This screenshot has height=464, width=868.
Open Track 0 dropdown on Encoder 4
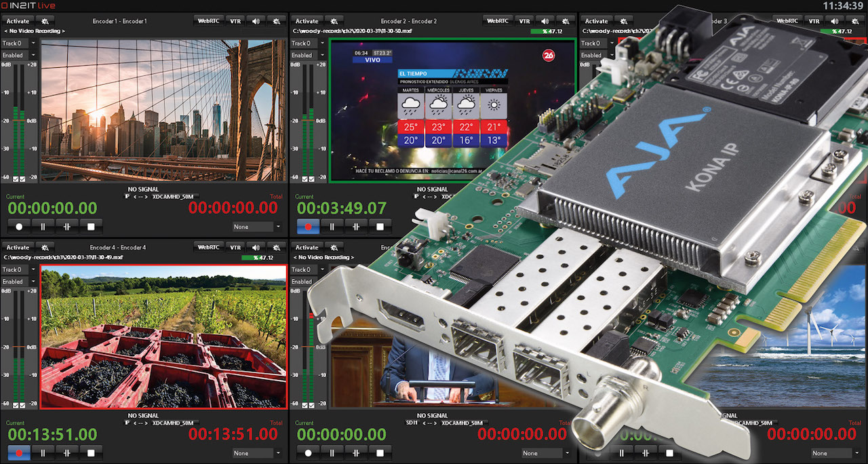pyautogui.click(x=19, y=270)
